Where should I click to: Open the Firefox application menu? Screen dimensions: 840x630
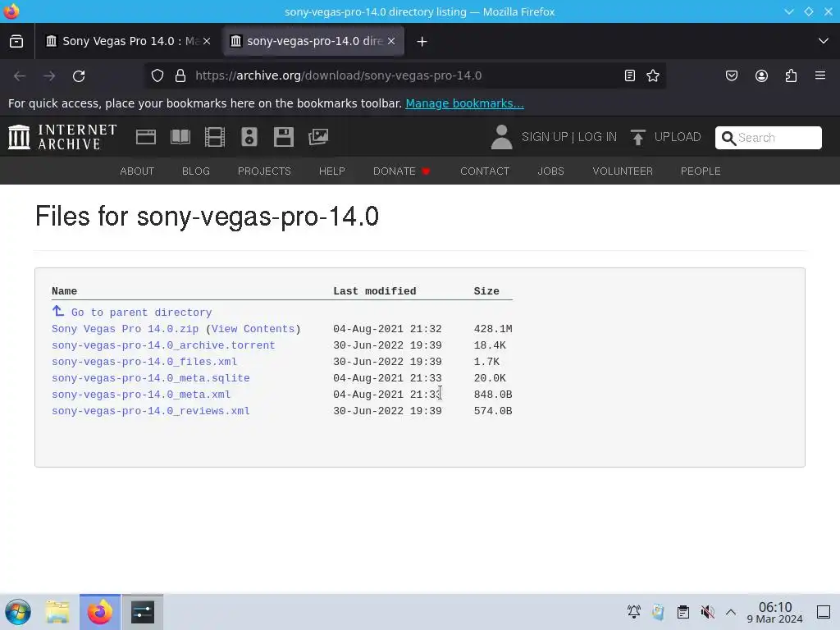point(820,75)
